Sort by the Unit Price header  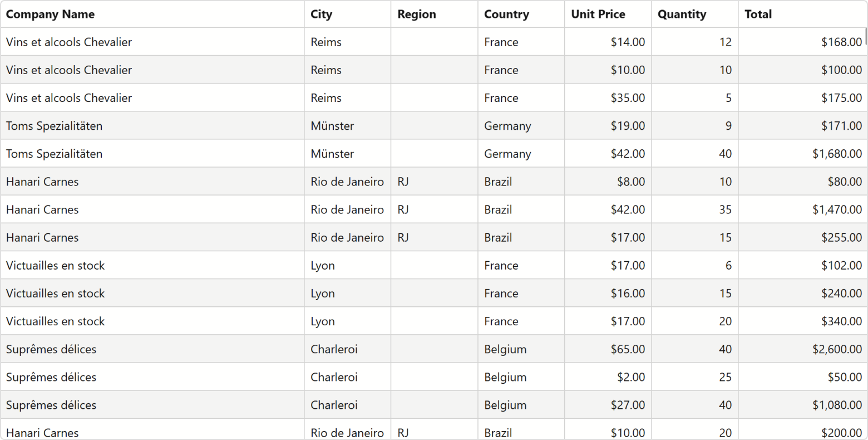click(608, 14)
